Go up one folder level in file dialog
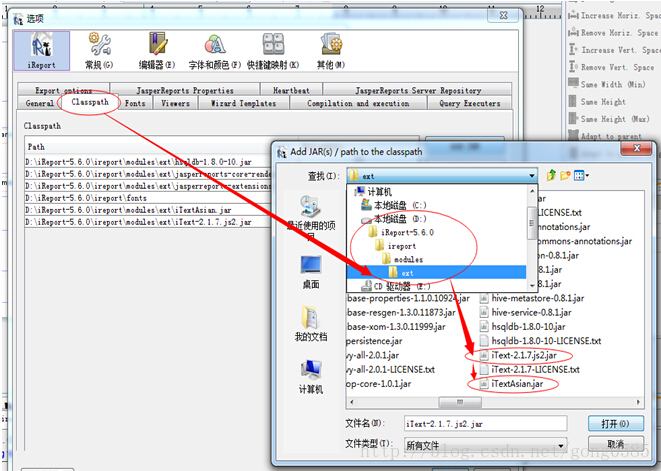This screenshot has width=661, height=471. click(x=551, y=175)
